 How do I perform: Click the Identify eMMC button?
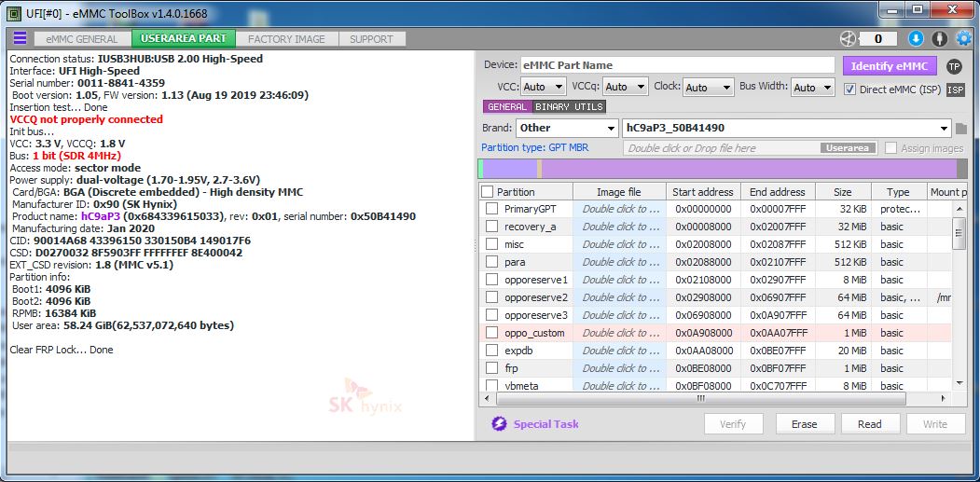click(890, 66)
